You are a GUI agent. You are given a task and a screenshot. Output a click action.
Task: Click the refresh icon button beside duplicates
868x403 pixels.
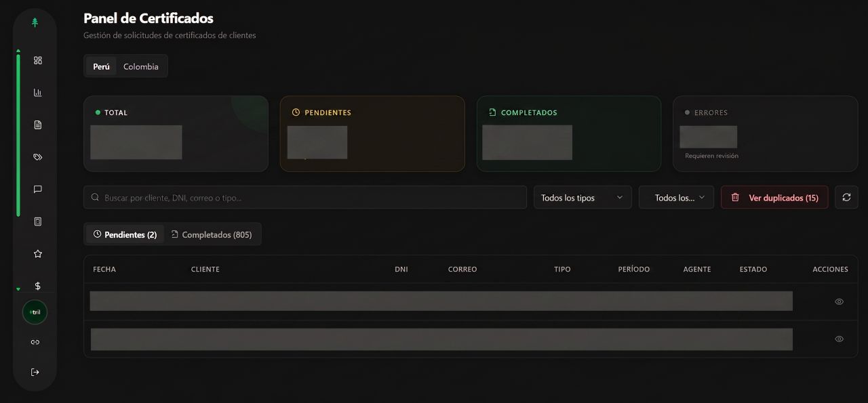pos(846,197)
